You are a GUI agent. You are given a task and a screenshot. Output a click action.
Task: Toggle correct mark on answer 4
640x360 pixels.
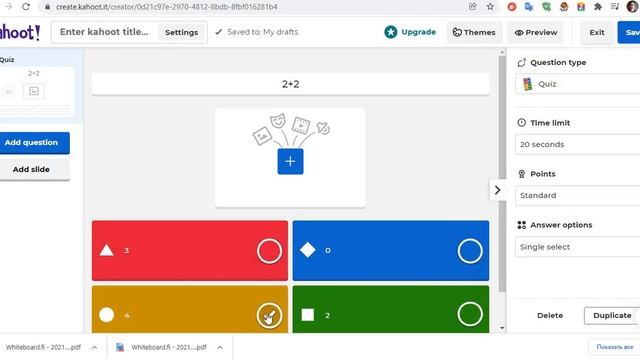coord(269,315)
